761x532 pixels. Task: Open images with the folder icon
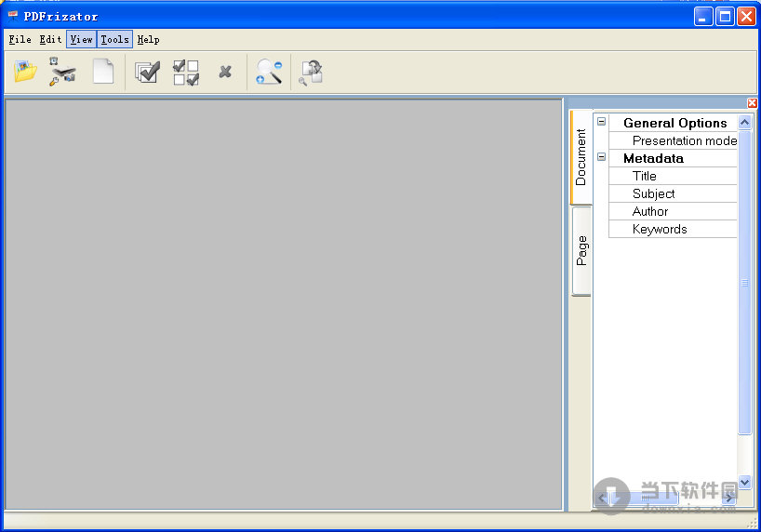pyautogui.click(x=25, y=72)
